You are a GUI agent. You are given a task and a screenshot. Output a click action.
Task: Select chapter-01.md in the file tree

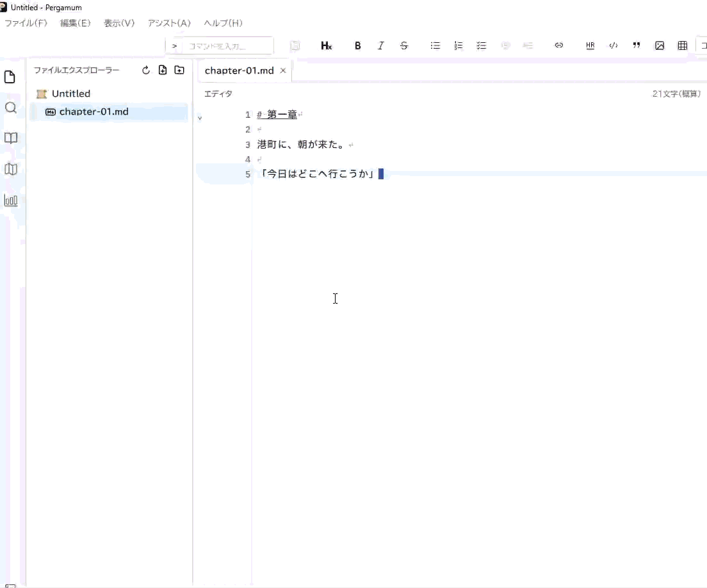(109, 112)
